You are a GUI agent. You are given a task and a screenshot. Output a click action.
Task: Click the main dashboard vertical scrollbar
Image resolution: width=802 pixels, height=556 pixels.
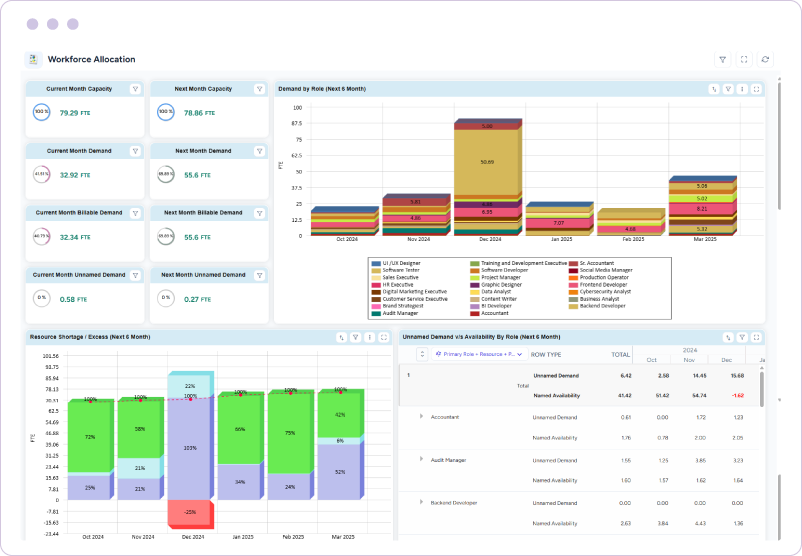779,146
